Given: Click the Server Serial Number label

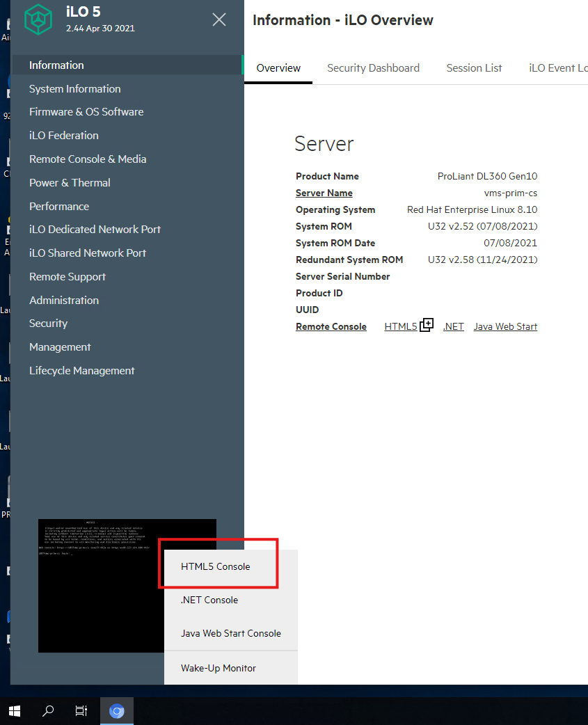Looking at the screenshot, I should click(x=342, y=276).
